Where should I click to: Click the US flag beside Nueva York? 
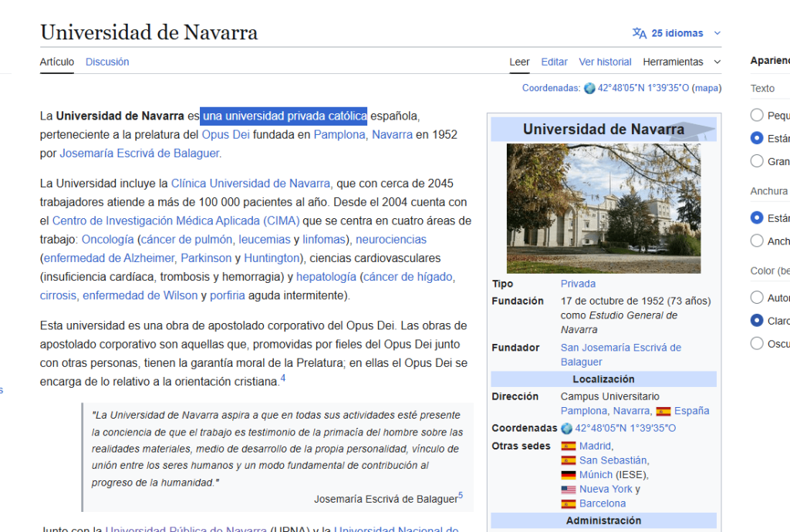(x=569, y=490)
